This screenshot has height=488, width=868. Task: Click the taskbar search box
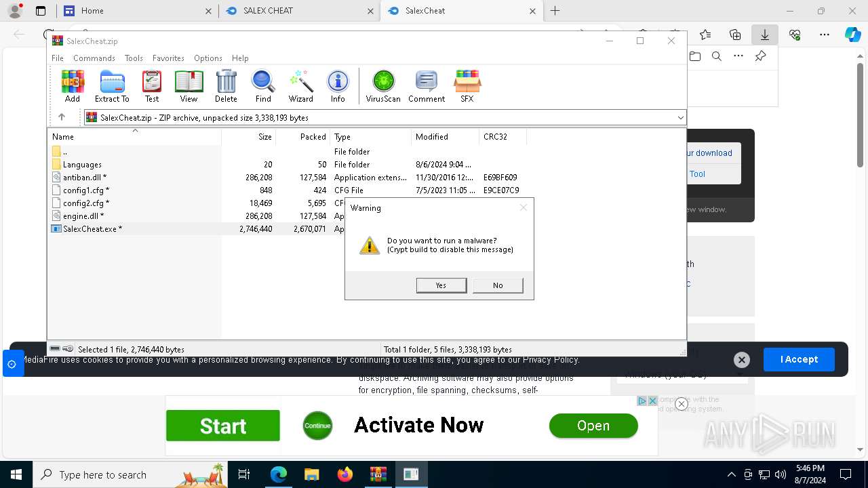tap(131, 474)
